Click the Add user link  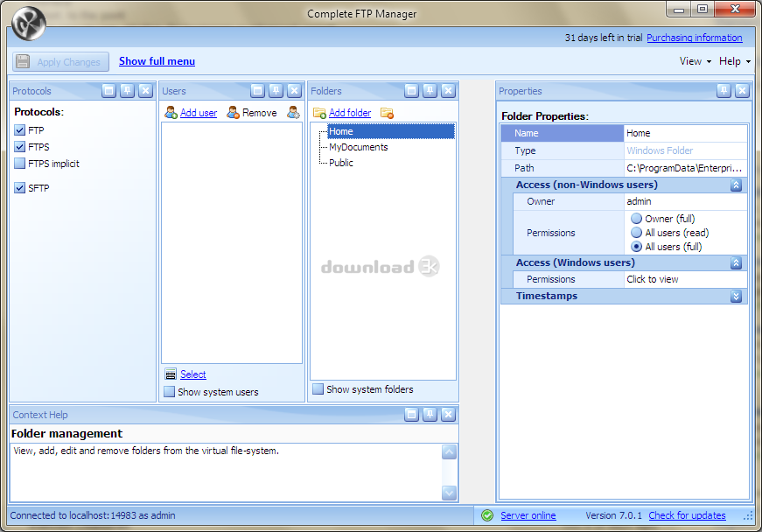(199, 113)
